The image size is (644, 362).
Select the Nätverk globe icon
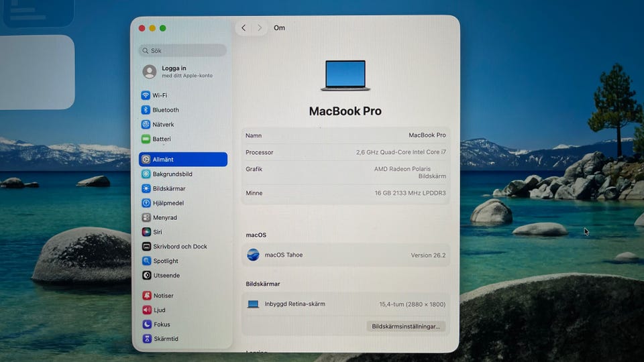coord(146,125)
